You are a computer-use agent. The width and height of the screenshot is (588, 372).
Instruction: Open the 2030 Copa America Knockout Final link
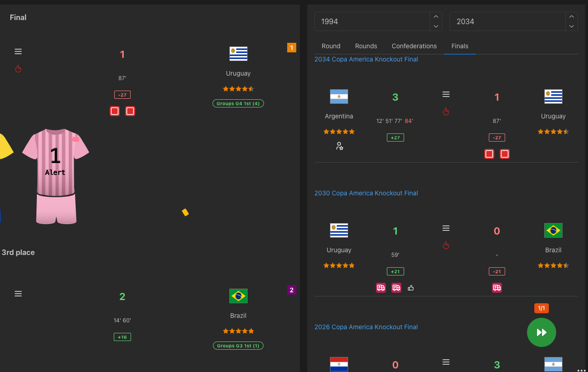pos(366,193)
